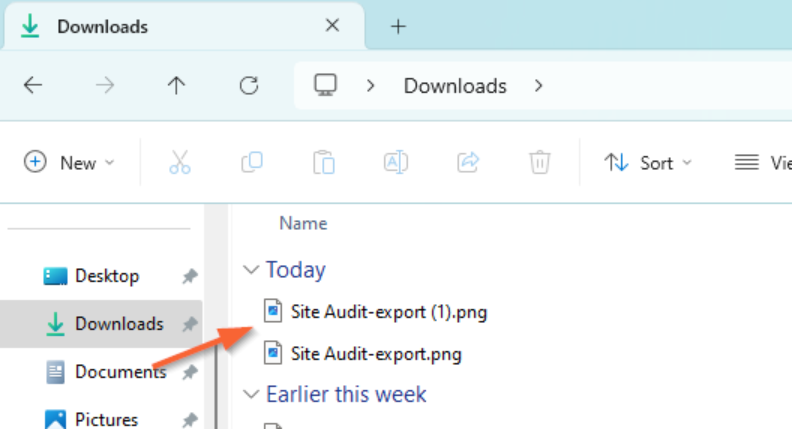Click the Copy icon in toolbar

252,162
